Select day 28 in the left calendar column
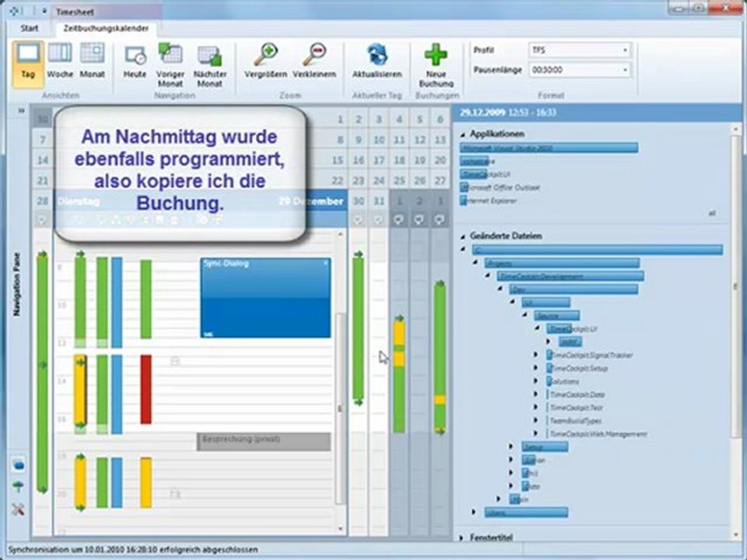747x560 pixels. point(42,201)
